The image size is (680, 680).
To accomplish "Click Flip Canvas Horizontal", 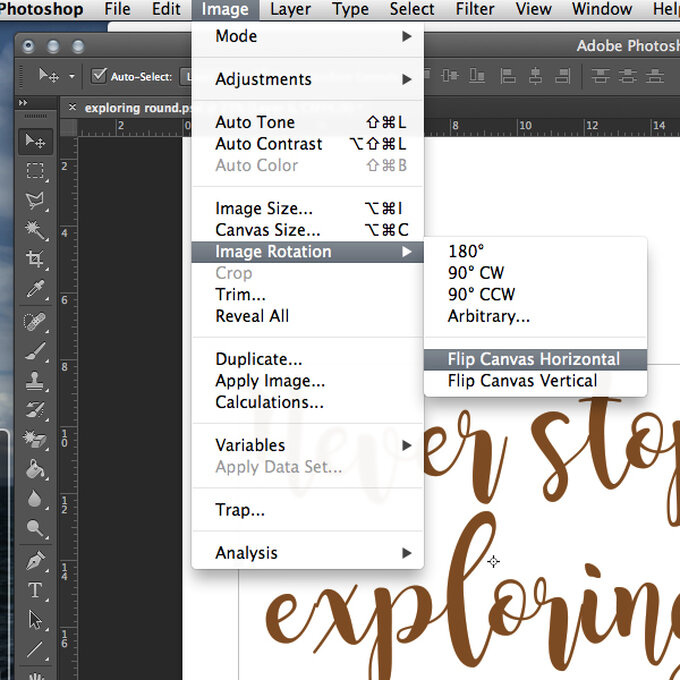I will click(534, 359).
